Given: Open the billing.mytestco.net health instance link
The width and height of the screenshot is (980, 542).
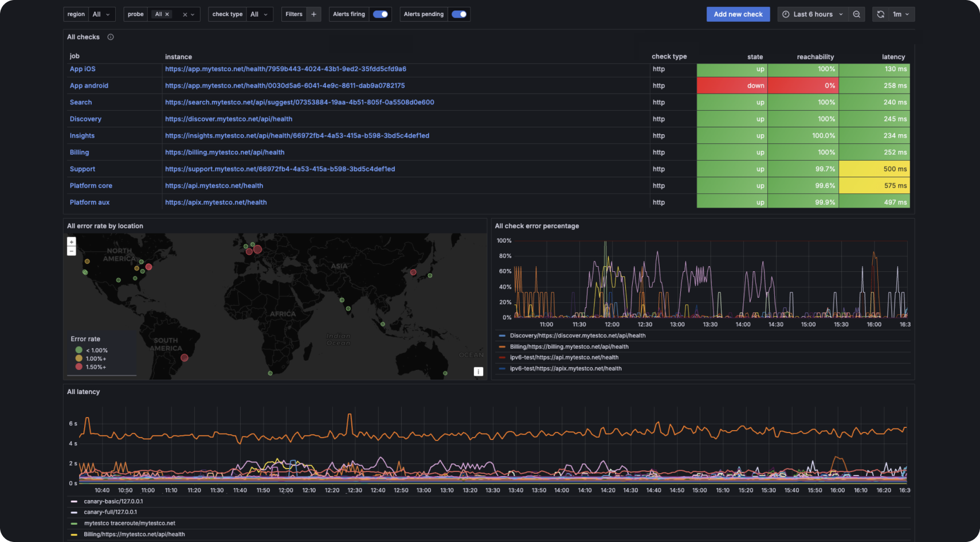Looking at the screenshot, I should (225, 152).
